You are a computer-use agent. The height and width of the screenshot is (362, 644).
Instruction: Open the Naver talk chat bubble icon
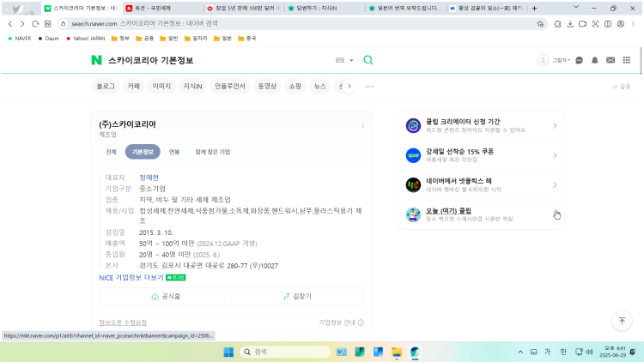579,60
